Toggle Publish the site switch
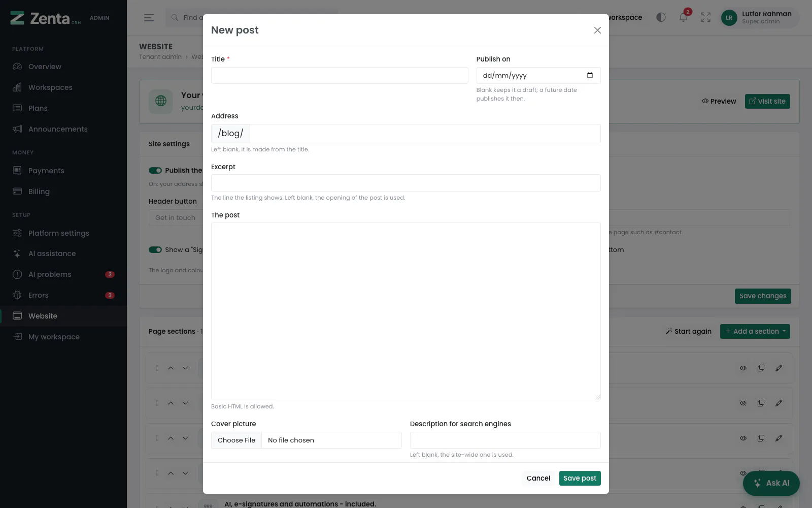 pyautogui.click(x=155, y=170)
